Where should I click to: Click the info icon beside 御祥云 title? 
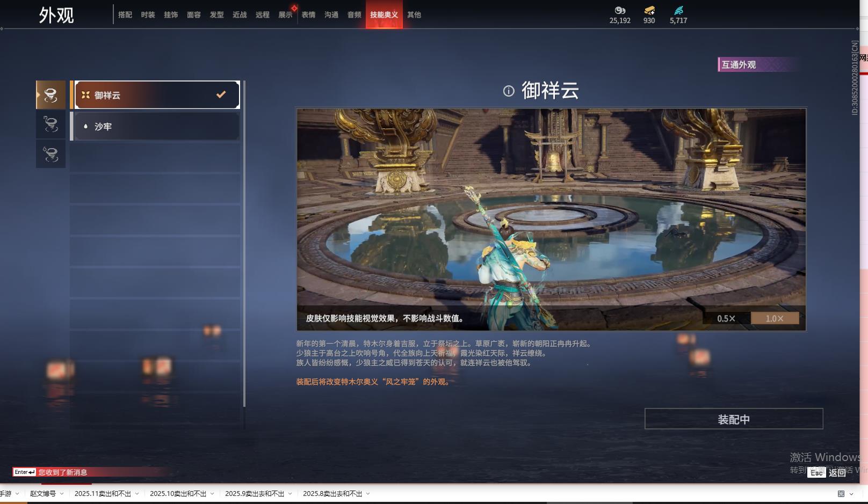(508, 91)
